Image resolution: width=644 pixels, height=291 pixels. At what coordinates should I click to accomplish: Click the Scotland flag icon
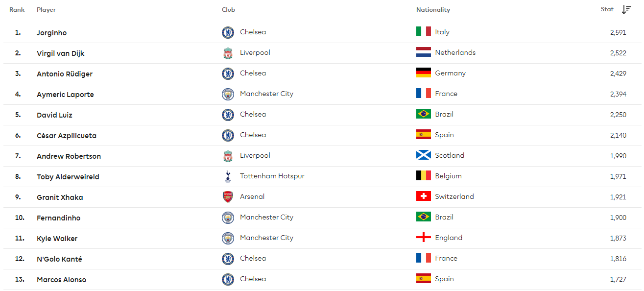[x=424, y=155]
